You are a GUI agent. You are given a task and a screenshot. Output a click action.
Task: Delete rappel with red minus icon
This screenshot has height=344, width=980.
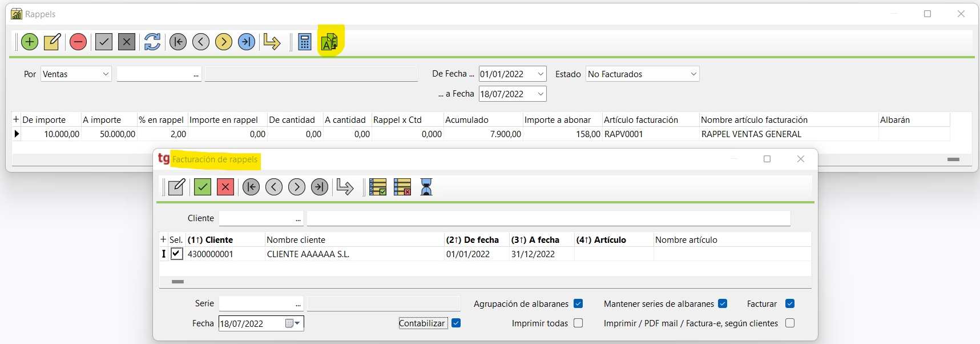pyautogui.click(x=78, y=42)
